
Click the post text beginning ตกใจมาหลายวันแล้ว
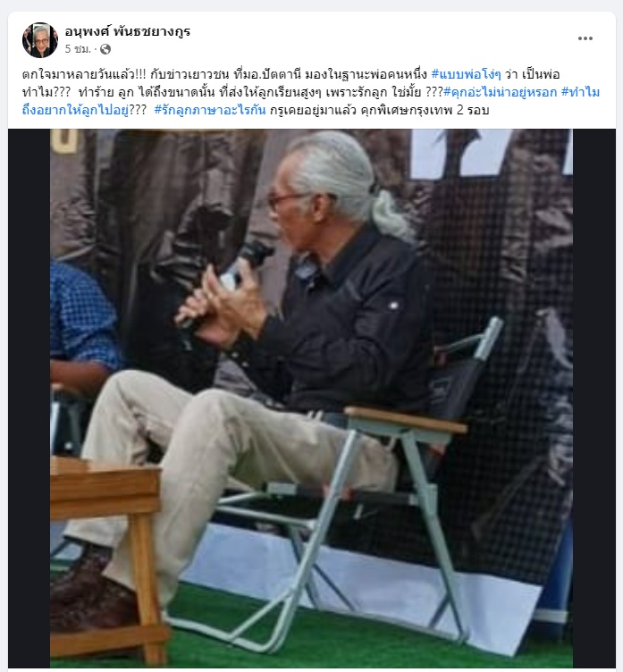pyautogui.click(x=311, y=93)
